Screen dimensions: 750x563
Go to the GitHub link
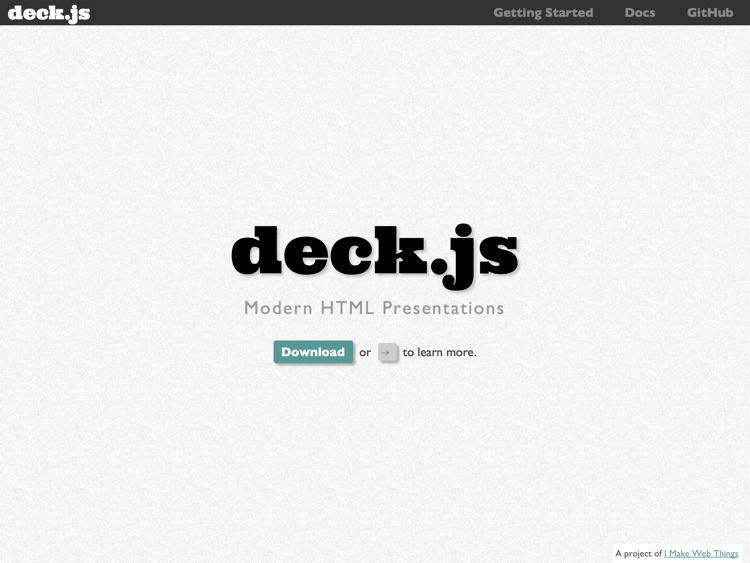[710, 13]
